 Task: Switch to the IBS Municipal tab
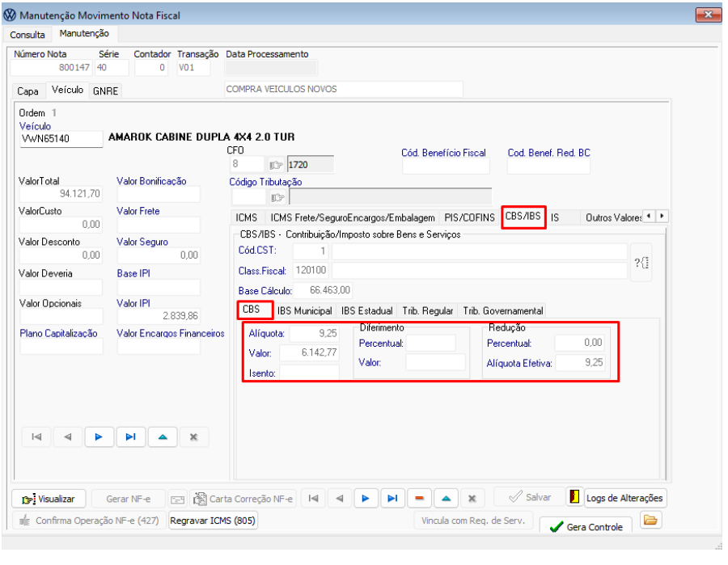(x=304, y=310)
